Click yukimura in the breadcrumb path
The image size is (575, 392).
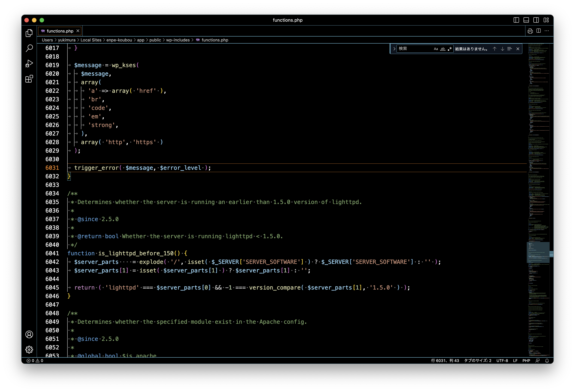67,40
